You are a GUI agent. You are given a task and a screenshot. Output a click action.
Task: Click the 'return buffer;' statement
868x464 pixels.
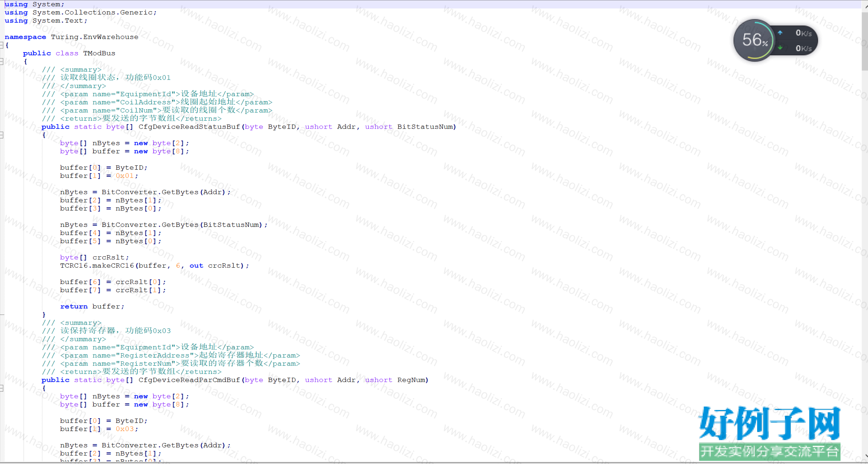click(x=92, y=306)
